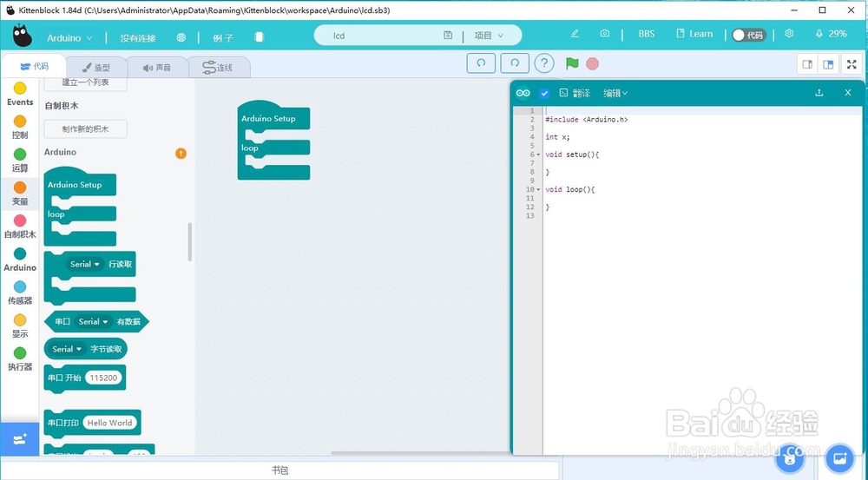The width and height of the screenshot is (868, 480).
Task: Toggle the 代码 code mode switch
Action: click(748, 35)
